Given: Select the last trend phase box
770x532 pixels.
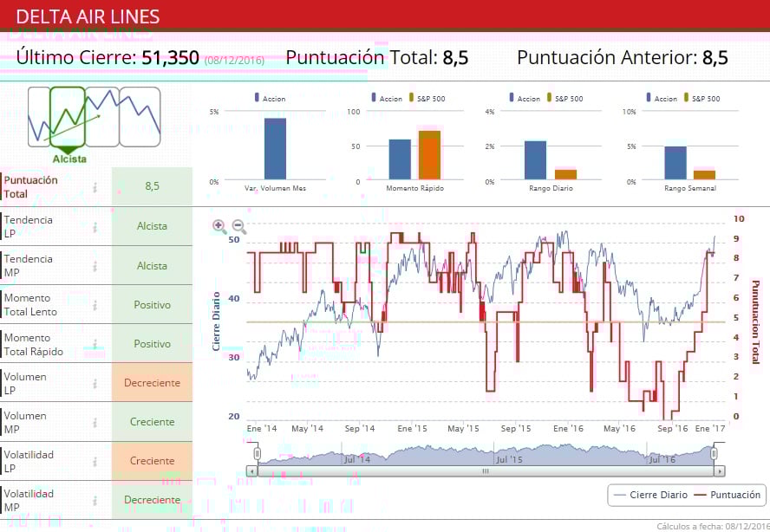Looking at the screenshot, I should click(140, 117).
